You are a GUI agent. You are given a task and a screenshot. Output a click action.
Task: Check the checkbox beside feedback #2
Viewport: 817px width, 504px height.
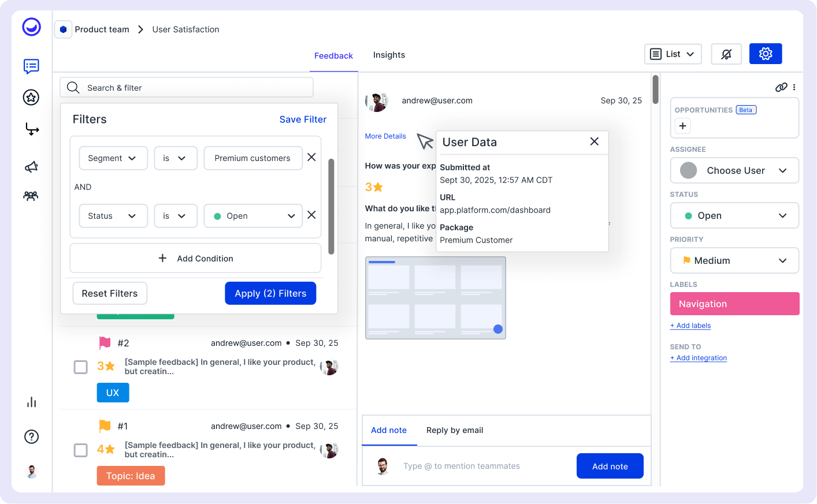pos(80,367)
